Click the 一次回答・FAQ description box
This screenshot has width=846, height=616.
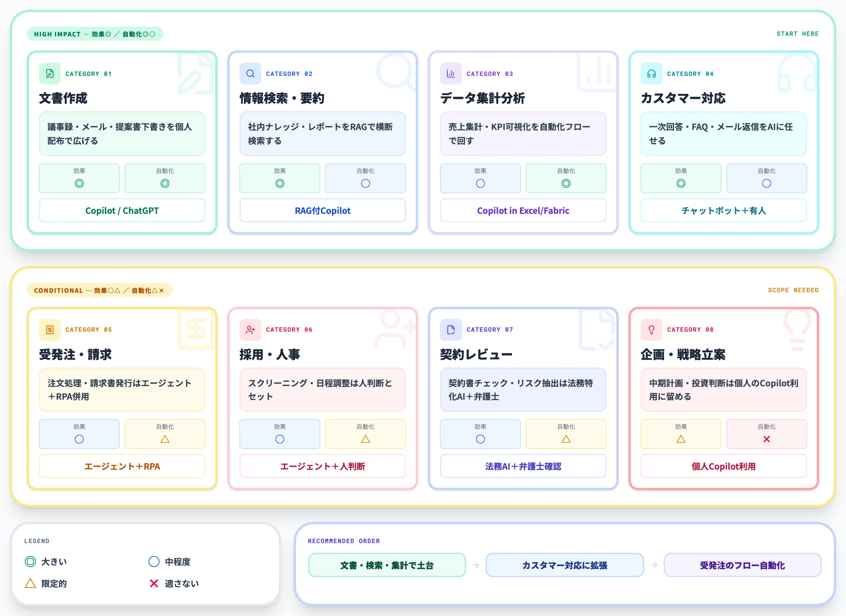tap(724, 133)
